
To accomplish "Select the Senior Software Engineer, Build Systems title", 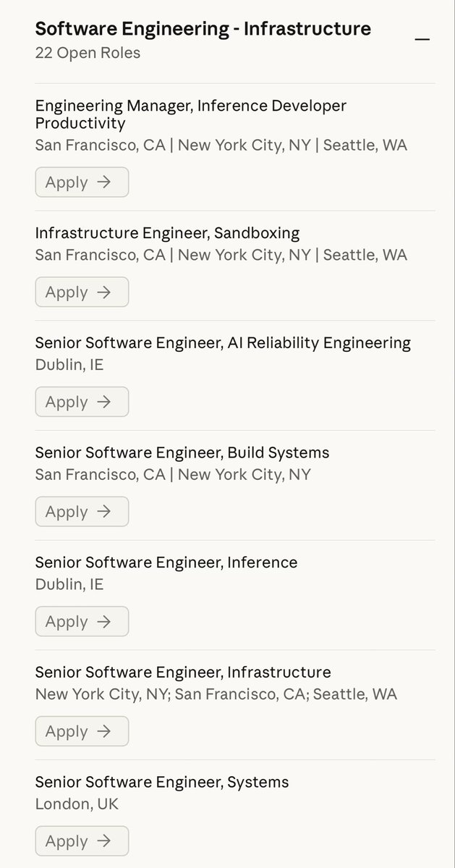I will pyautogui.click(x=182, y=452).
